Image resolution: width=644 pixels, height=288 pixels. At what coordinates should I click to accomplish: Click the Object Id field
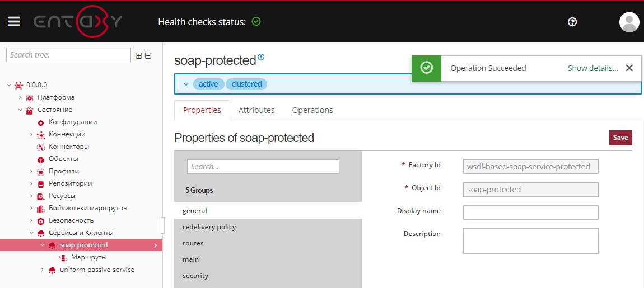531,190
